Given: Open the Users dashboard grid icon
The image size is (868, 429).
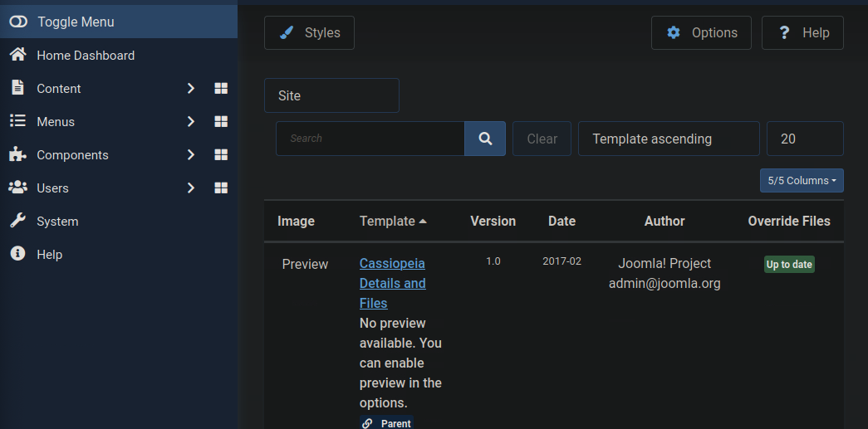Looking at the screenshot, I should tap(221, 188).
